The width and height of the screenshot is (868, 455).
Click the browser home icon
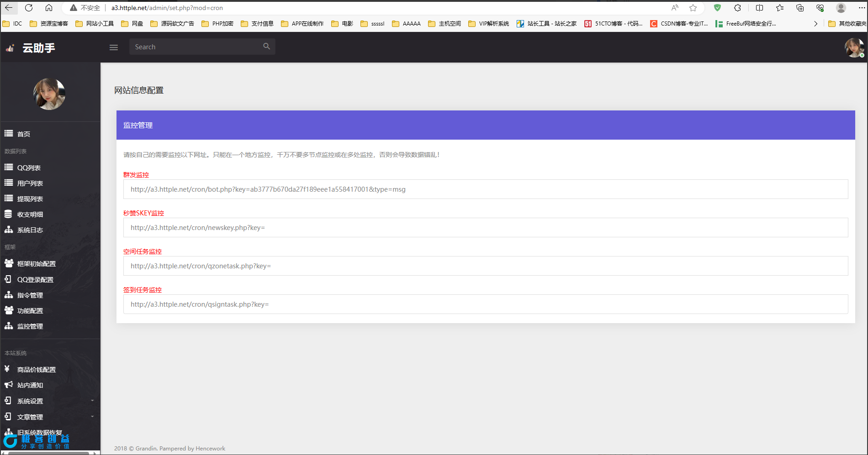pos(49,8)
